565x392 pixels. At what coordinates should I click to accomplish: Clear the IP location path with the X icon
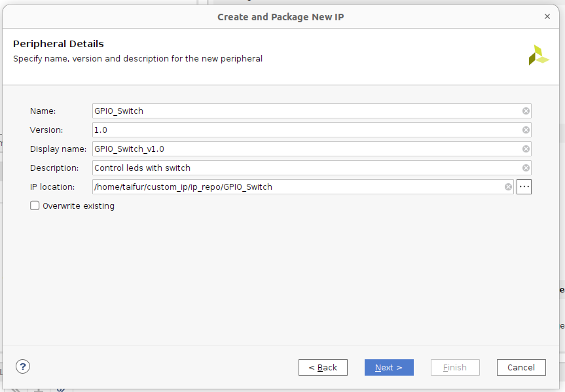click(x=509, y=187)
